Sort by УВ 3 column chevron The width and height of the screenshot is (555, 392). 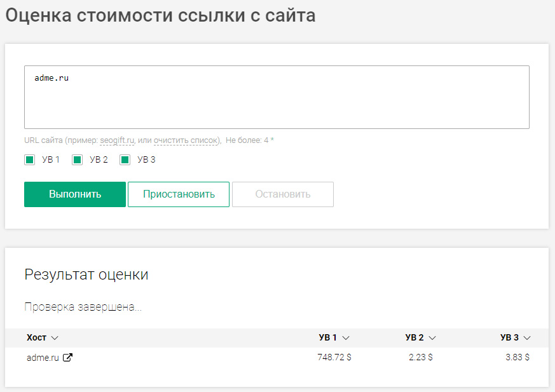(x=527, y=338)
